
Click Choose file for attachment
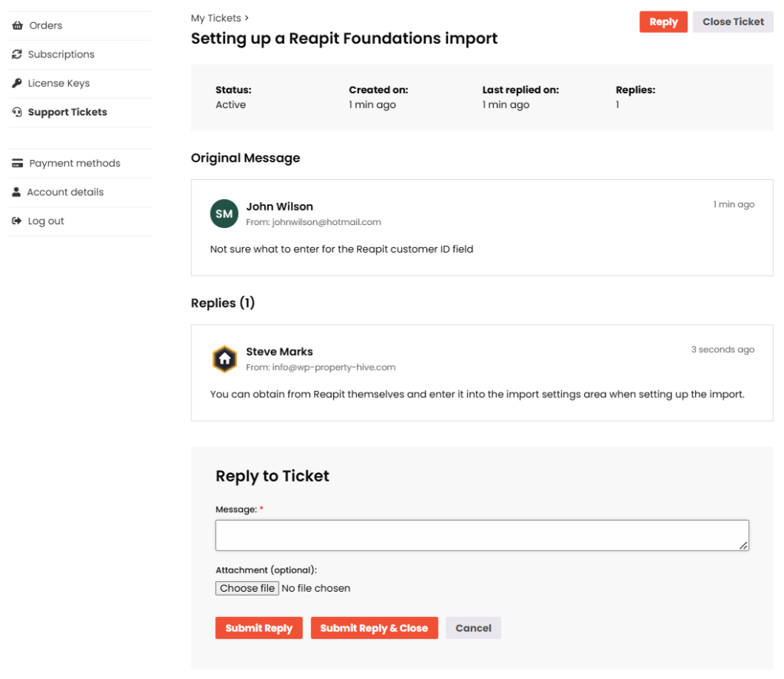point(247,588)
